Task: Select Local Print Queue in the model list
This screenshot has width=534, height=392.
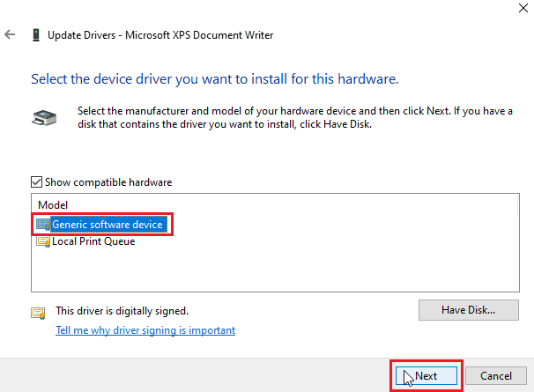Action: pyautogui.click(x=93, y=241)
